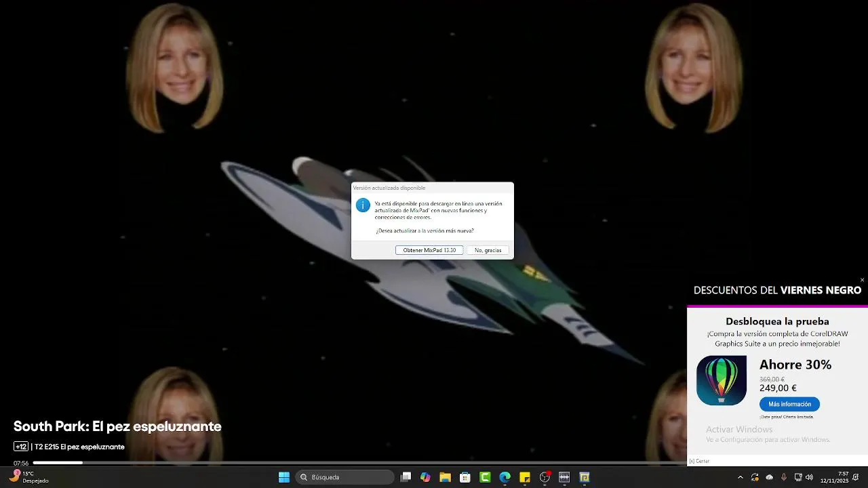This screenshot has height=488, width=868.
Task: Click the Obtener MixPad 13.30 button
Action: 429,250
